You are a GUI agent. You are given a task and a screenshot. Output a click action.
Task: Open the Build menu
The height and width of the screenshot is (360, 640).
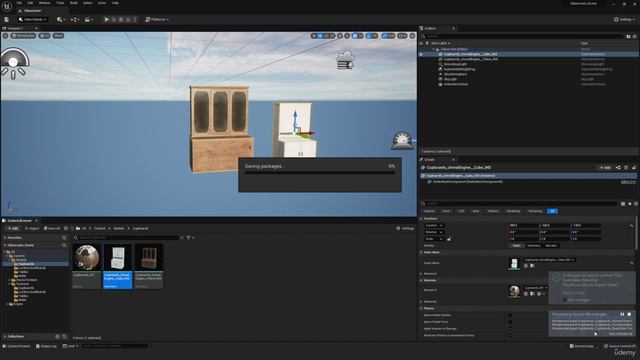click(x=73, y=3)
